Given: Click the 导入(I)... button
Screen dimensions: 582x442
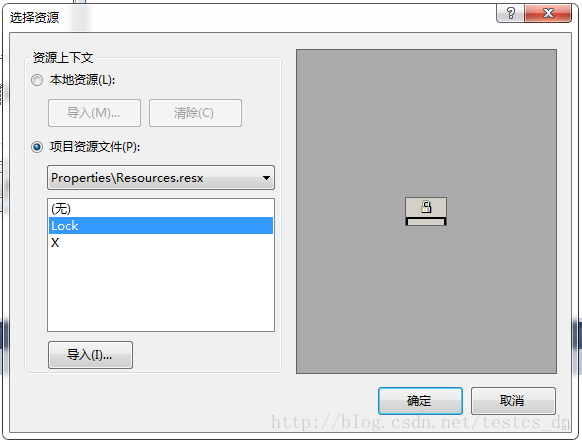Looking at the screenshot, I should (x=90, y=355).
